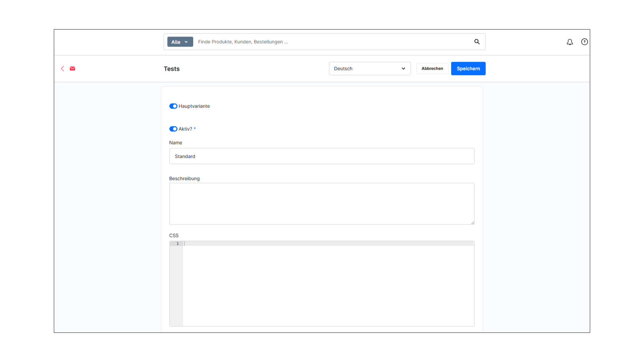Click the red envelope icon
The image size is (644, 362).
pyautogui.click(x=72, y=68)
